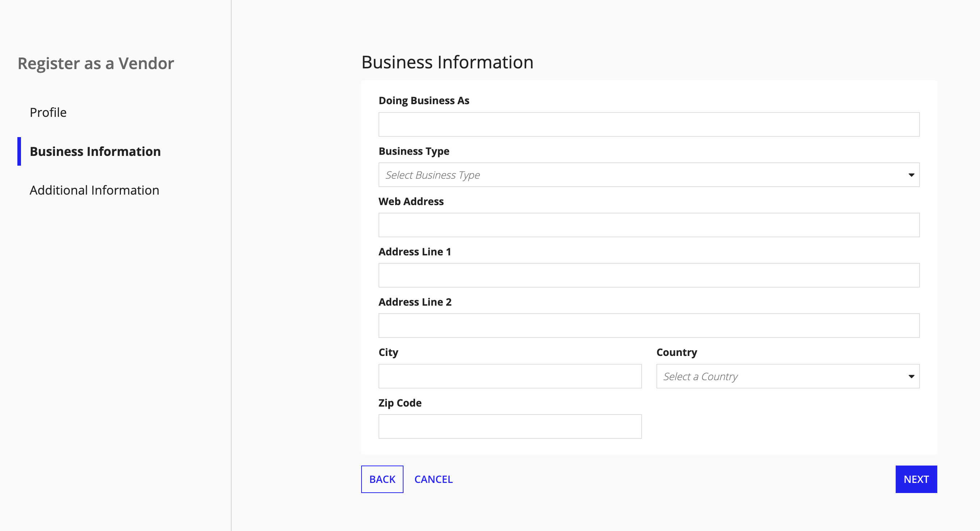This screenshot has width=980, height=531.
Task: Click the Address Line 2 input box
Action: click(647, 326)
